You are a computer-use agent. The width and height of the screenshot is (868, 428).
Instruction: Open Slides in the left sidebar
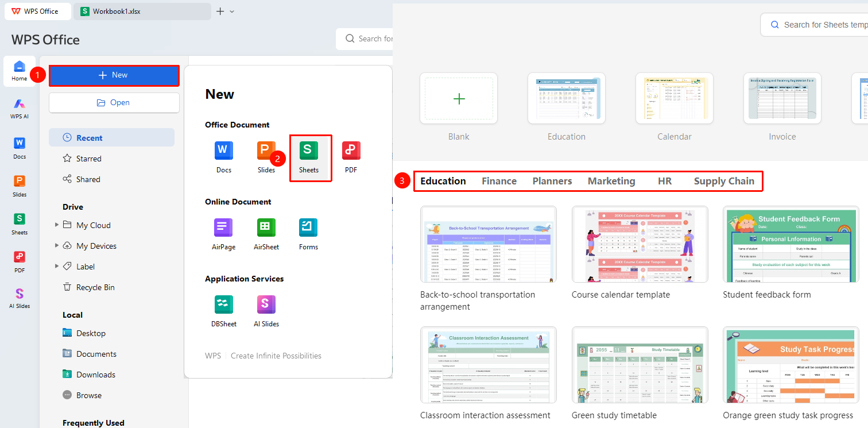[x=20, y=185]
